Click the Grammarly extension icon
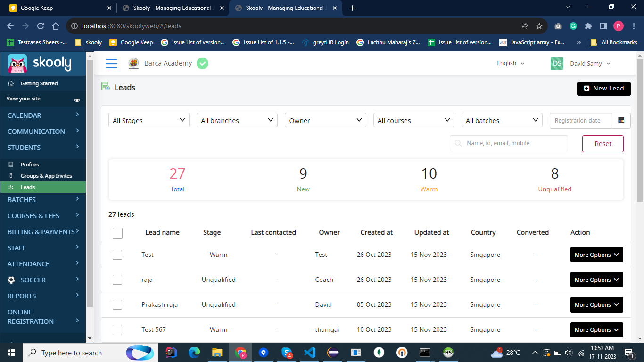Screen dimensions: 644x362 pos(573,26)
